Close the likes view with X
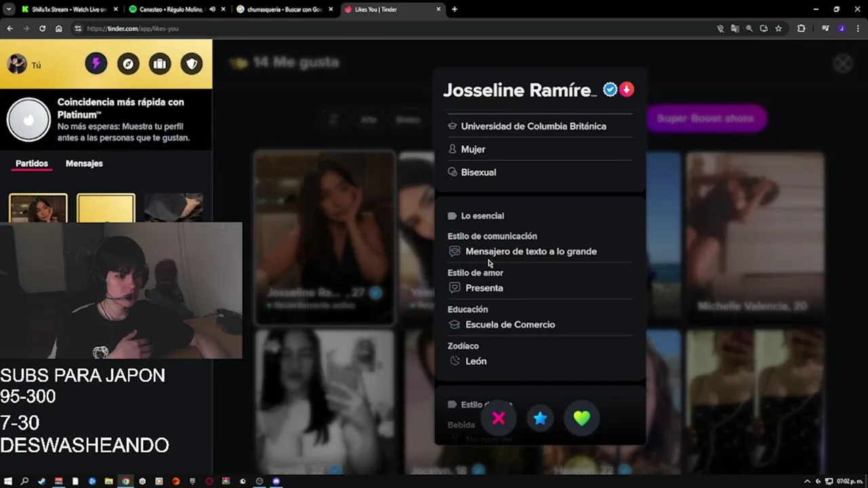868x488 pixels. (x=842, y=64)
